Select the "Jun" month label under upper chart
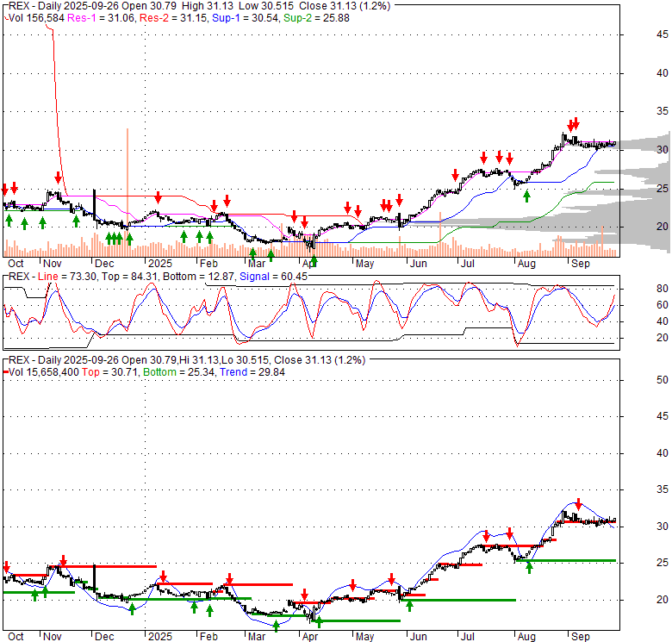 [x=419, y=264]
